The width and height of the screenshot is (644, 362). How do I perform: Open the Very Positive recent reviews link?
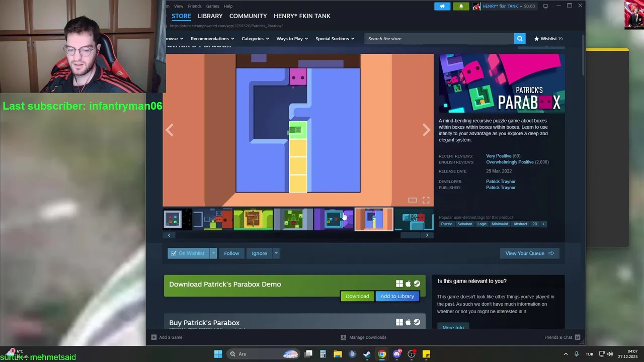point(499,156)
